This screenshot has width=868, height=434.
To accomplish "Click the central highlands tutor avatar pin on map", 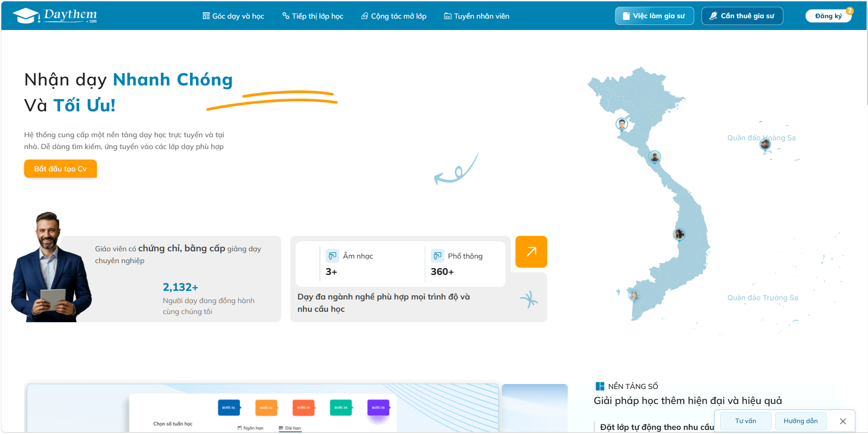I will coord(679,234).
